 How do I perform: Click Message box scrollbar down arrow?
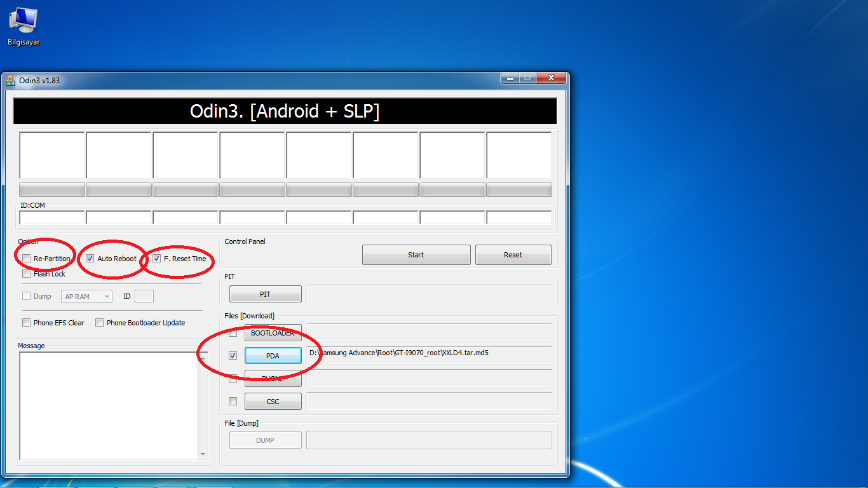tap(203, 454)
